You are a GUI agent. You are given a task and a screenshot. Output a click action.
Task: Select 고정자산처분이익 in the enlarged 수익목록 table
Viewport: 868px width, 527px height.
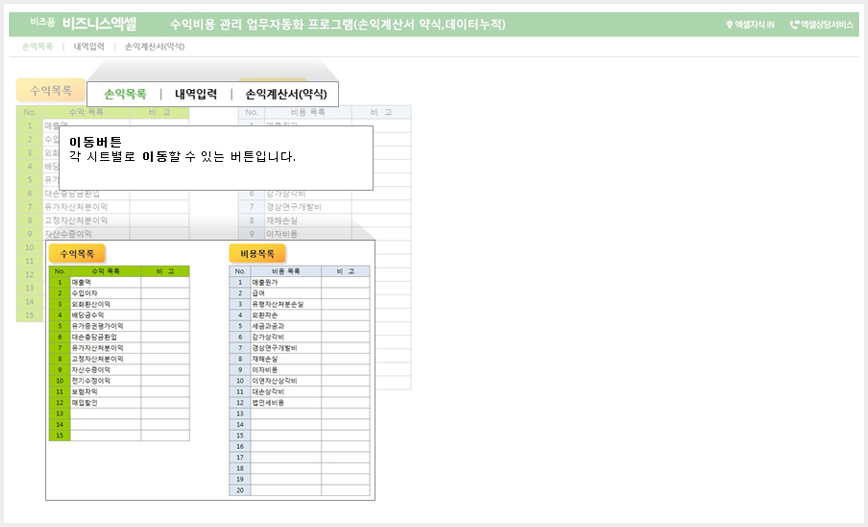(105, 359)
